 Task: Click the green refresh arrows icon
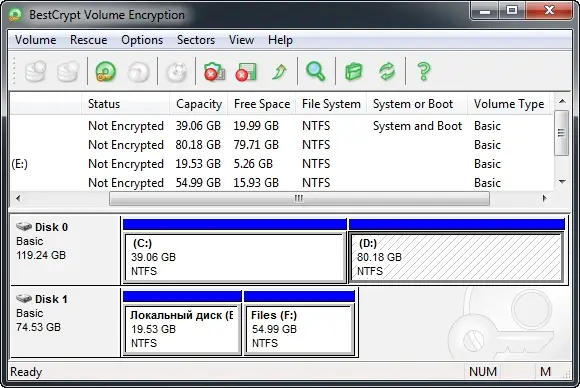coord(387,71)
